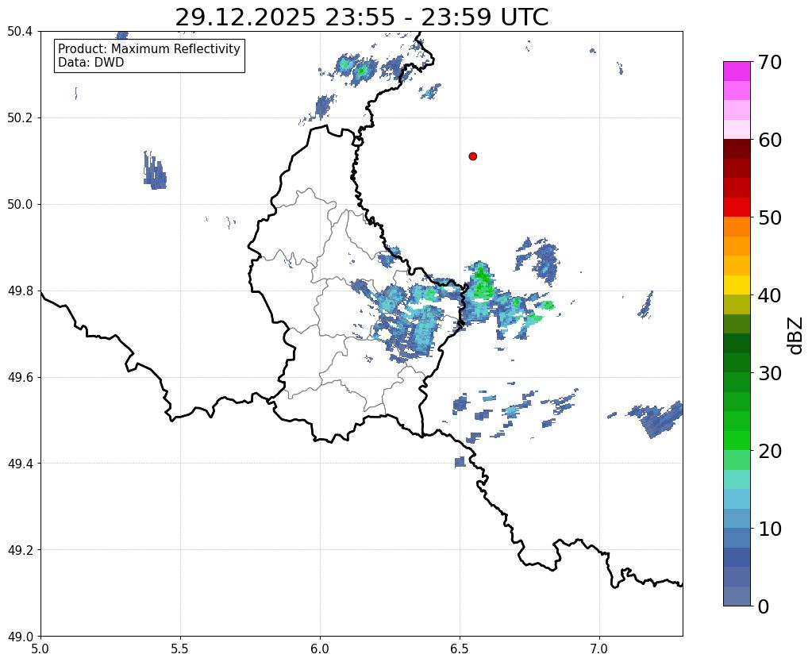This screenshot has height=662, width=812.
Task: Click the magenta top swatch of the colorbar
Action: (x=737, y=71)
